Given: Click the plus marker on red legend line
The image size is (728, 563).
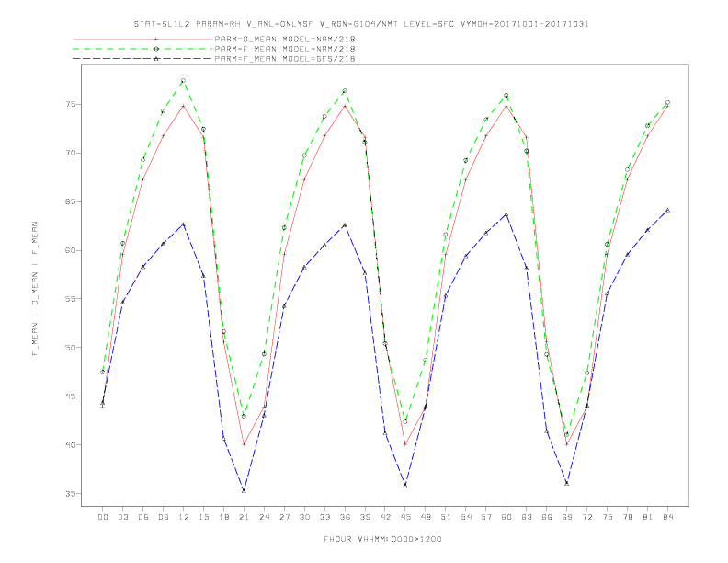Looking at the screenshot, I should click(x=156, y=39).
